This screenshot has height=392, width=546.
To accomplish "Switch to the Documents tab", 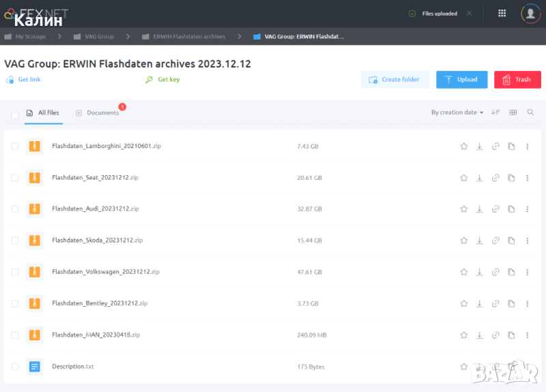I will tap(102, 113).
